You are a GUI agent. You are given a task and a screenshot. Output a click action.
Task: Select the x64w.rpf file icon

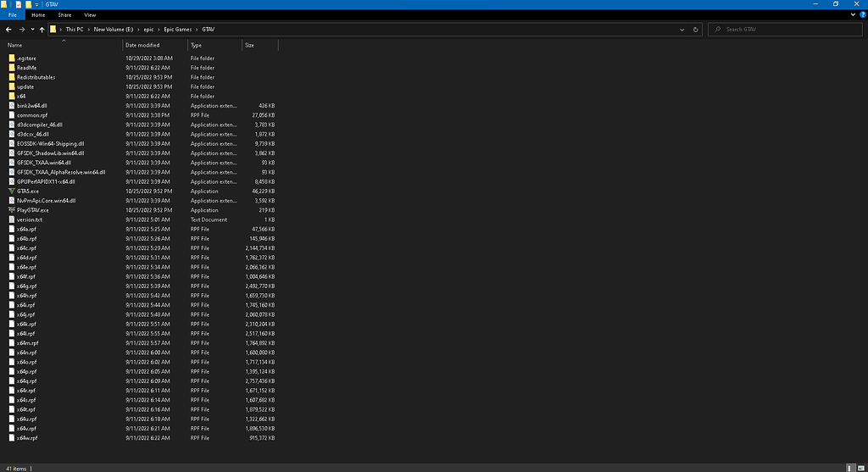point(12,438)
